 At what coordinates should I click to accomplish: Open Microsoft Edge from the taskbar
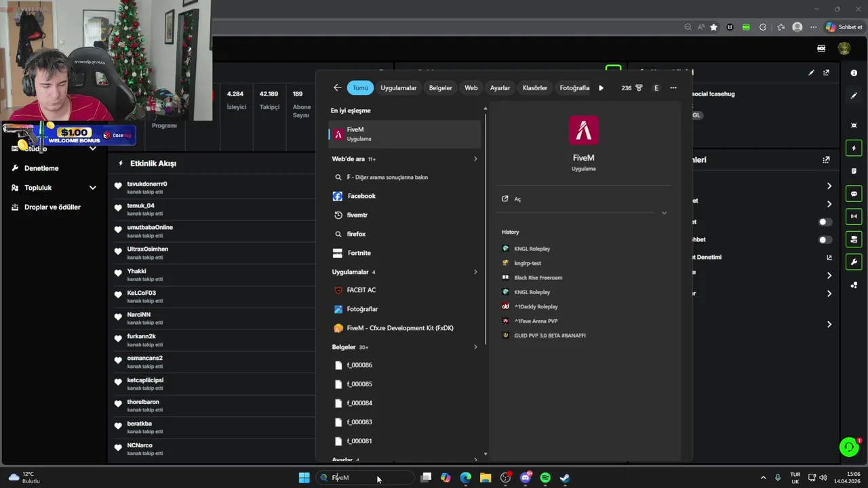tap(466, 478)
